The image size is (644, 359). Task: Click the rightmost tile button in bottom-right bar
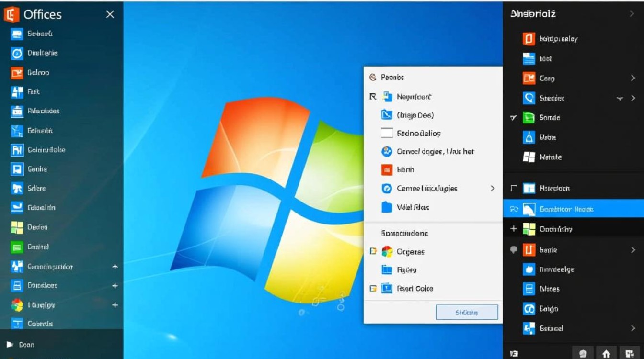click(x=629, y=354)
